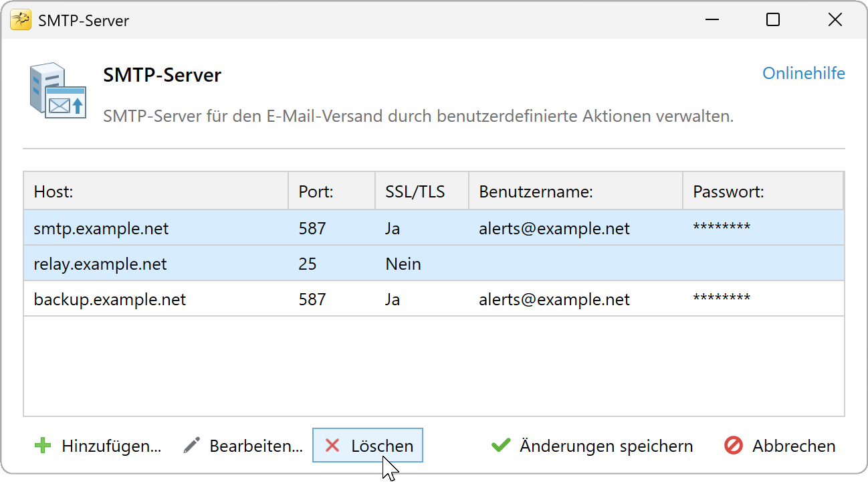Click the SSL/TLS column header

click(422, 191)
